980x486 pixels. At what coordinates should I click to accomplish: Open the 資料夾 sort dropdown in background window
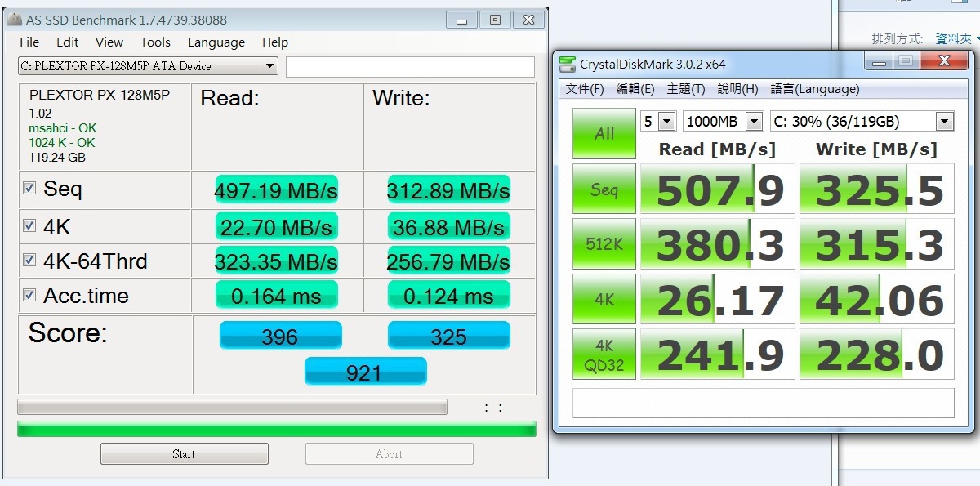[956, 38]
